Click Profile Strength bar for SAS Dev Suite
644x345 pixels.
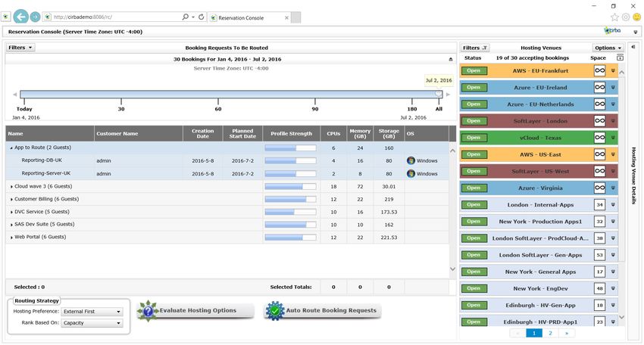pos(291,225)
